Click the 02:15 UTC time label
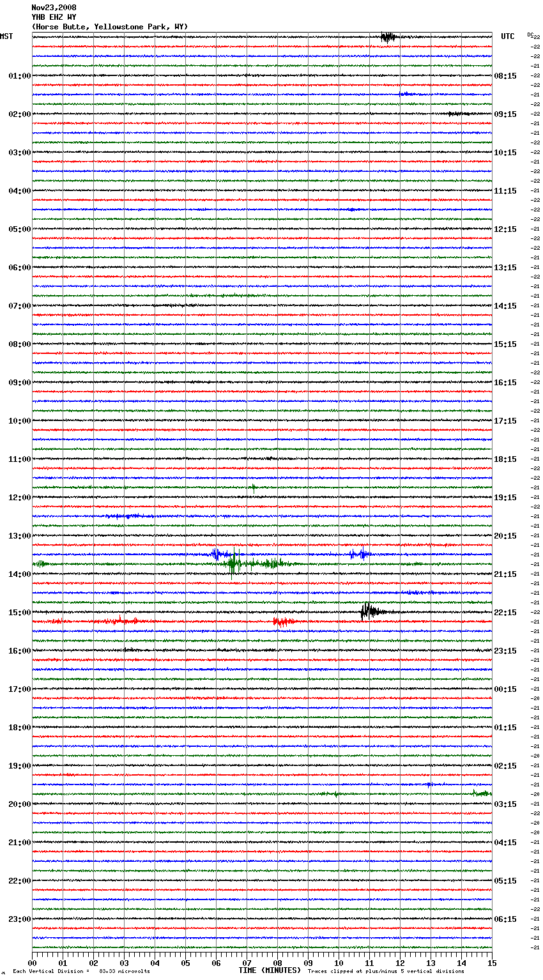 click(x=505, y=766)
